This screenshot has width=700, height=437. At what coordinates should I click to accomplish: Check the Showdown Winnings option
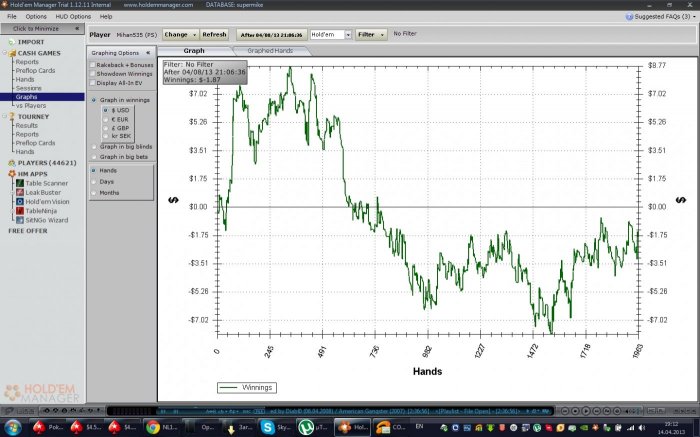tap(93, 73)
